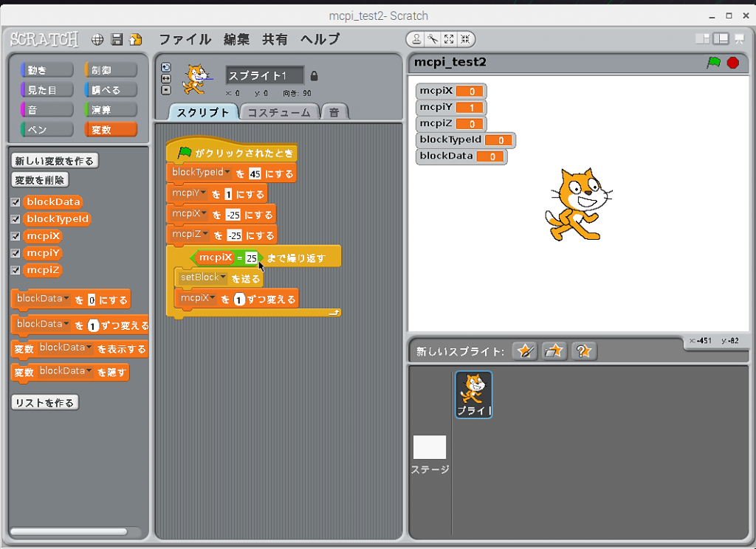The height and width of the screenshot is (549, 756).
Task: Select the cat sprite thumbnail in sprite list
Action: coord(474,394)
